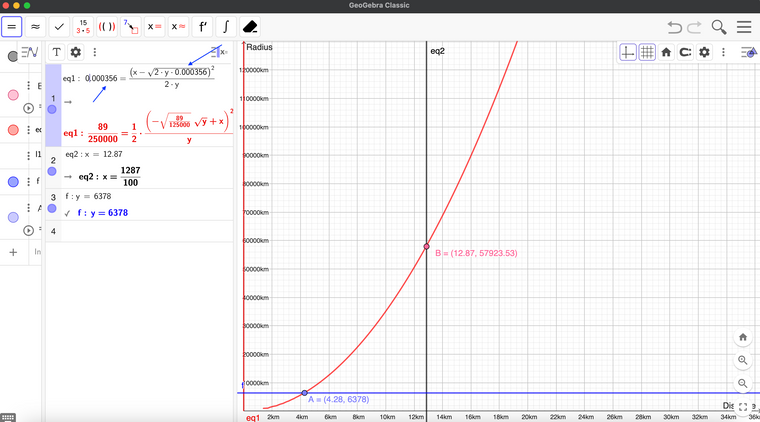This screenshot has height=422, width=760.
Task: Open the Search magnifier in the toolbar
Action: (719, 27)
